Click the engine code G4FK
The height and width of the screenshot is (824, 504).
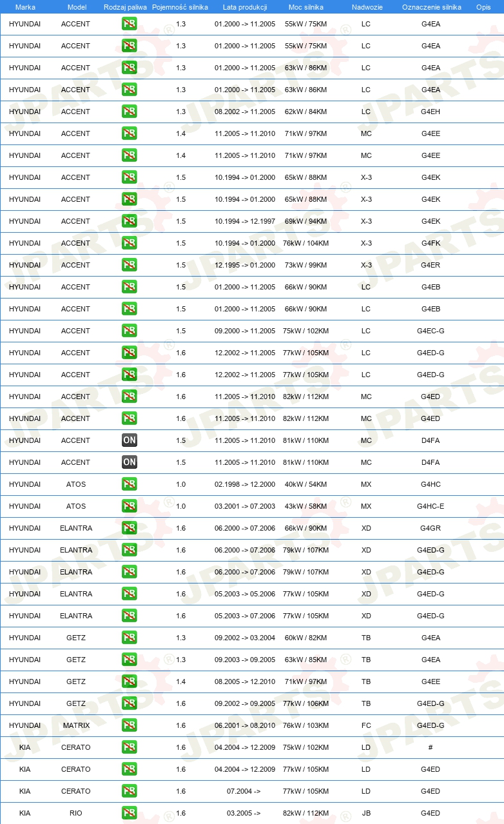click(431, 243)
